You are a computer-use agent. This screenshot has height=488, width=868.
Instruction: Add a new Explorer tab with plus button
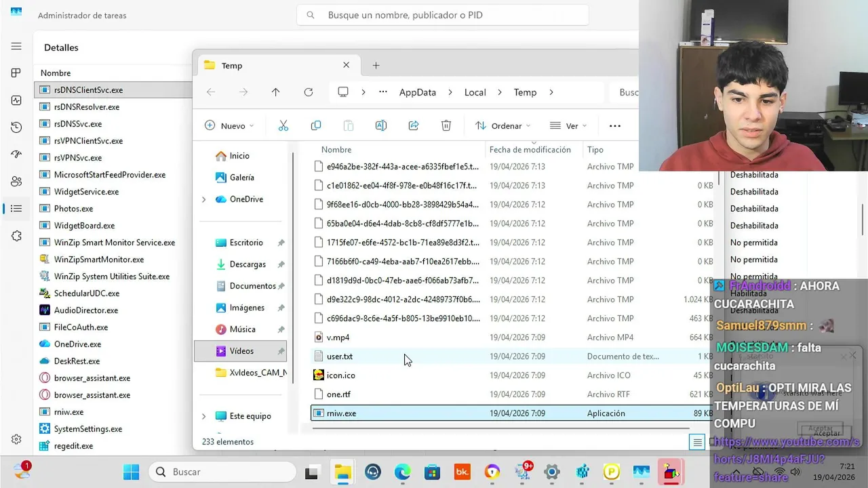click(x=376, y=66)
